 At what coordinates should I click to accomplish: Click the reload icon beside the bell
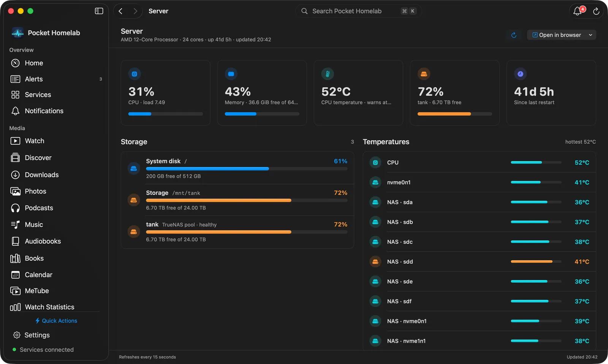596,11
